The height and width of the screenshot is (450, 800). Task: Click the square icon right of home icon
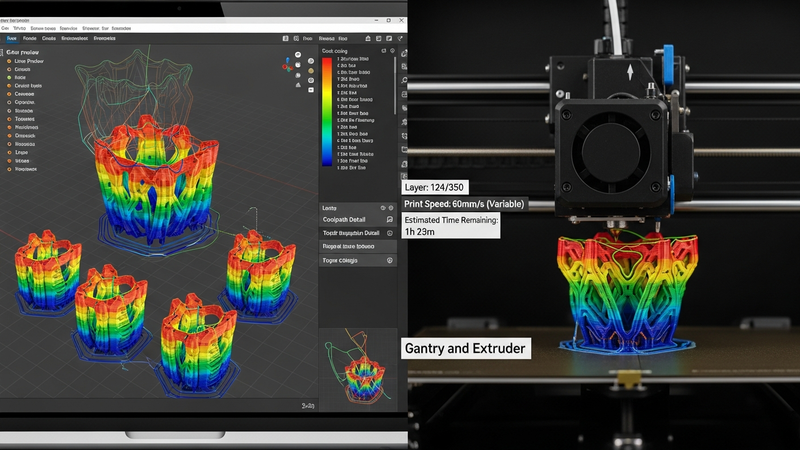[x=379, y=38]
